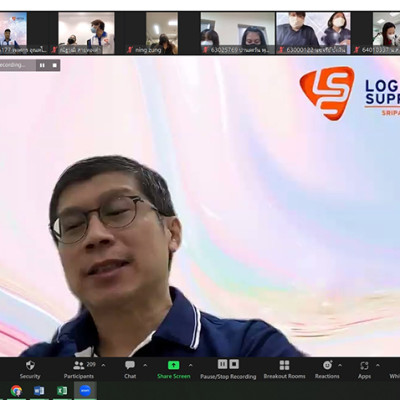Click the muted mic icon beside ning zung
Image resolution: width=400 pixels, height=400 pixels.
click(x=130, y=50)
